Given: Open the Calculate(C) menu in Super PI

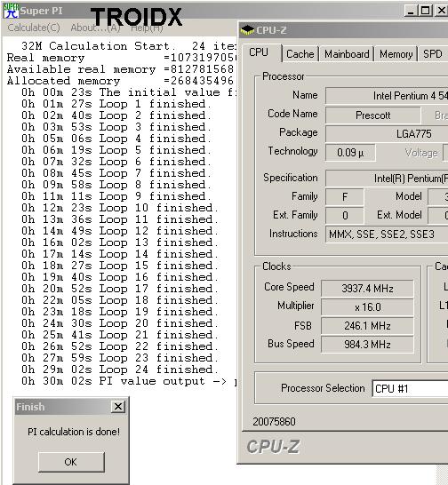Looking at the screenshot, I should (x=34, y=28).
